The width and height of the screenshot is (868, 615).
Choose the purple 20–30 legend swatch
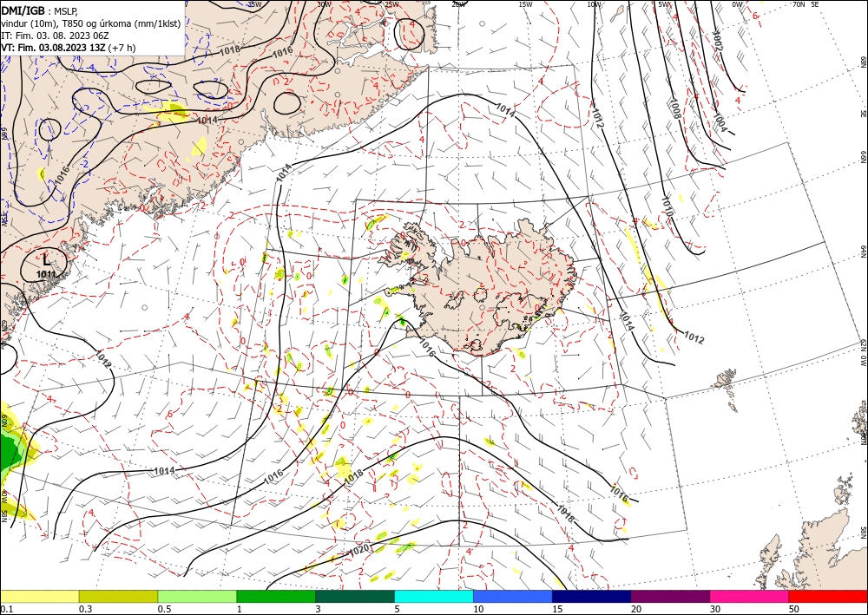coord(670,596)
